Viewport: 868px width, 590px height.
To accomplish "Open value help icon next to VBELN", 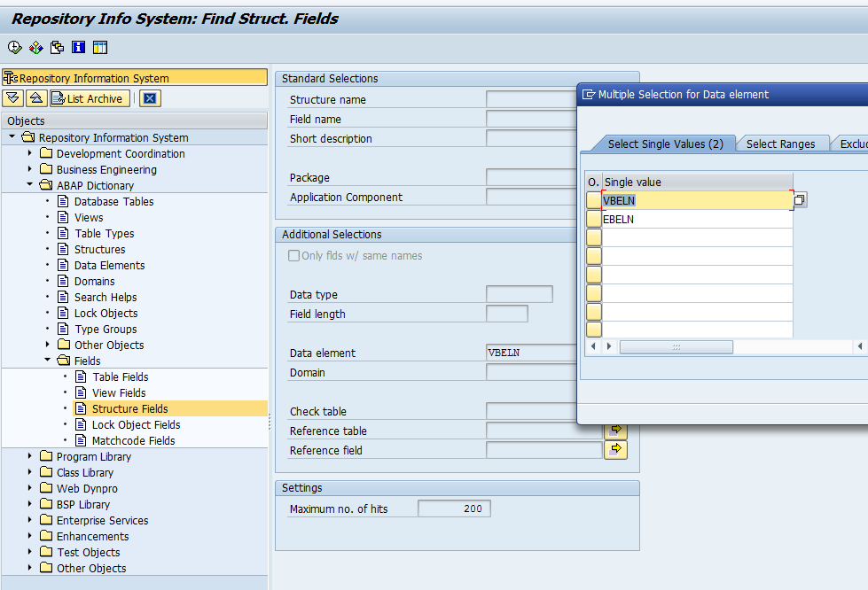I will [x=800, y=200].
